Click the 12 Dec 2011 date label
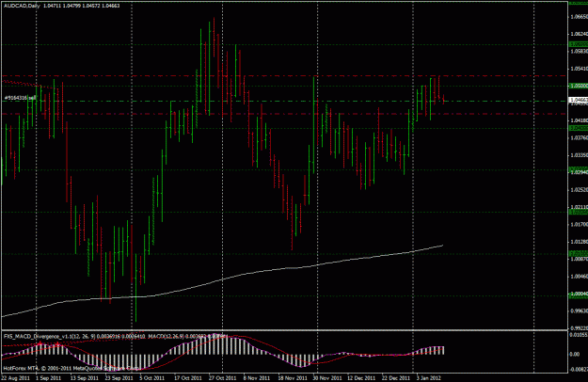Image resolution: width=588 pixels, height=382 pixels. (x=360, y=378)
